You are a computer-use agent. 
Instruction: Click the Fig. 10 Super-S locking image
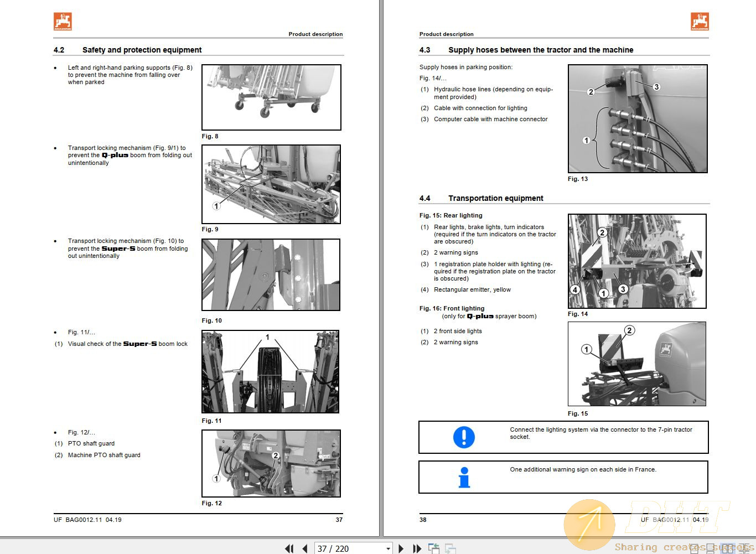[271, 275]
